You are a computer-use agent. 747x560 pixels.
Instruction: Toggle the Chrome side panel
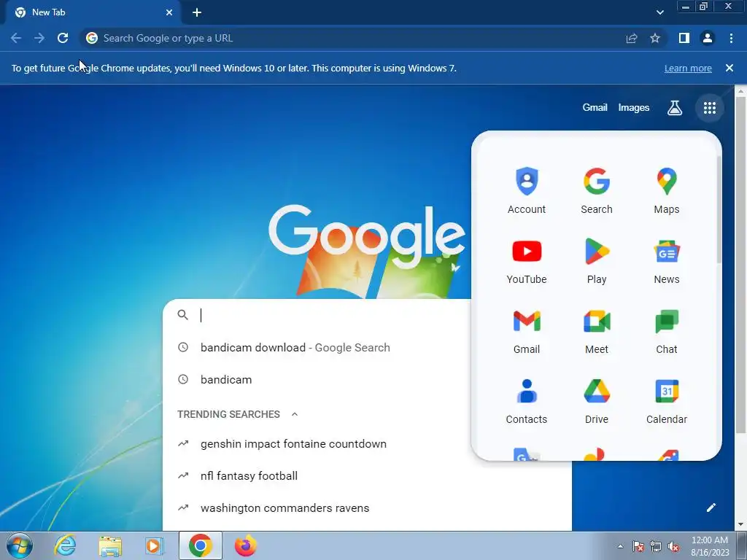(x=684, y=38)
